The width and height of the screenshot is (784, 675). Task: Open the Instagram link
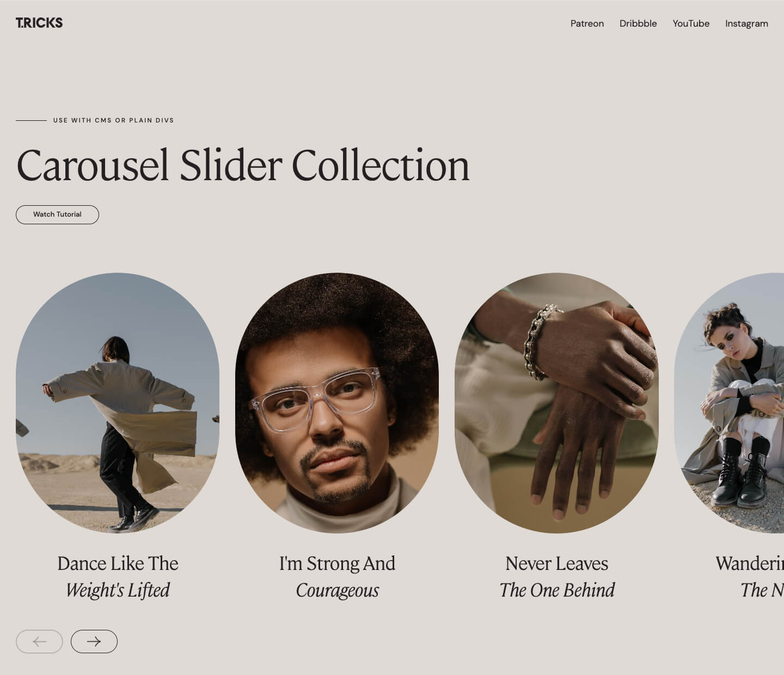(x=746, y=23)
